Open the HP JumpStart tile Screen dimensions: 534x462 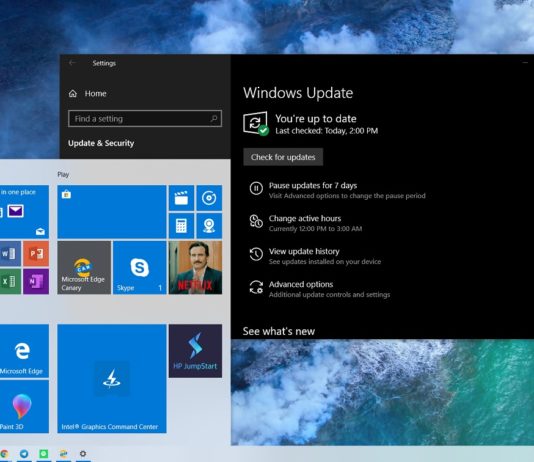[195, 351]
